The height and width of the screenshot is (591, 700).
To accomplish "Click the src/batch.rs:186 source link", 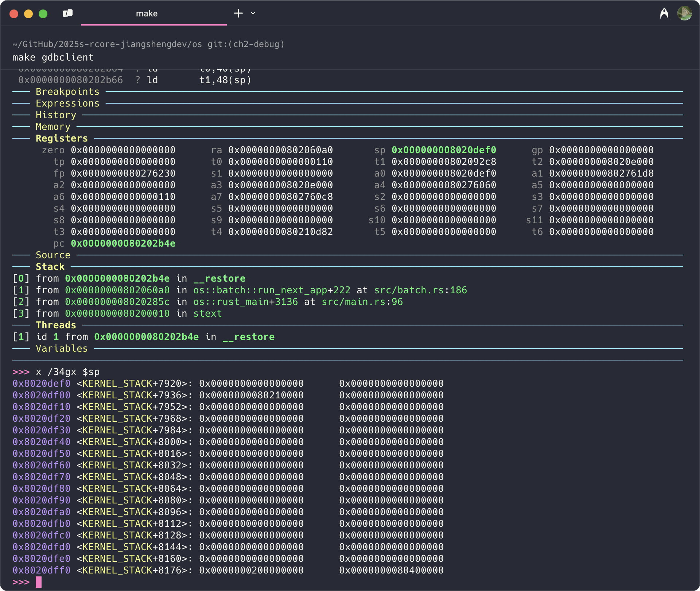I will tap(420, 290).
